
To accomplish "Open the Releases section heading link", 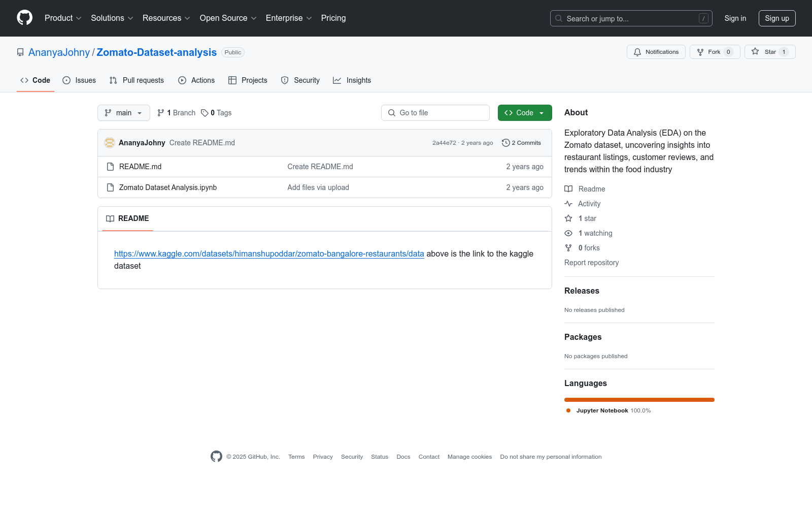I will [582, 291].
